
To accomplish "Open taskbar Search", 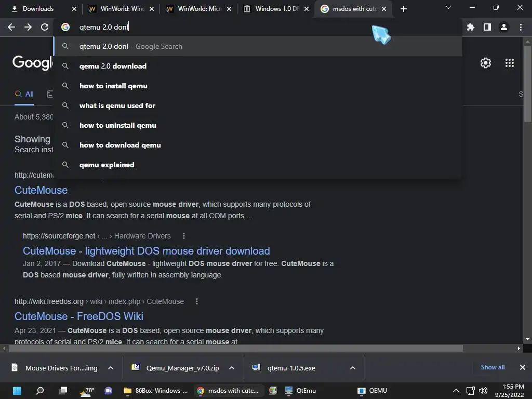I will tap(40, 391).
